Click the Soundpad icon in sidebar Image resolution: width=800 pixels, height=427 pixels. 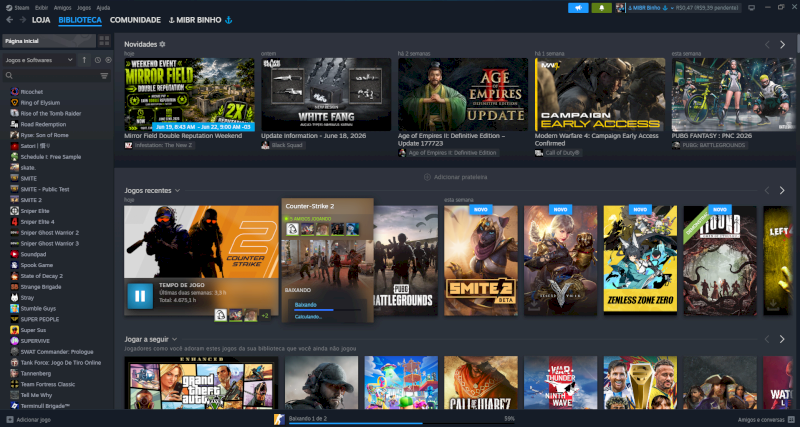pos(14,254)
